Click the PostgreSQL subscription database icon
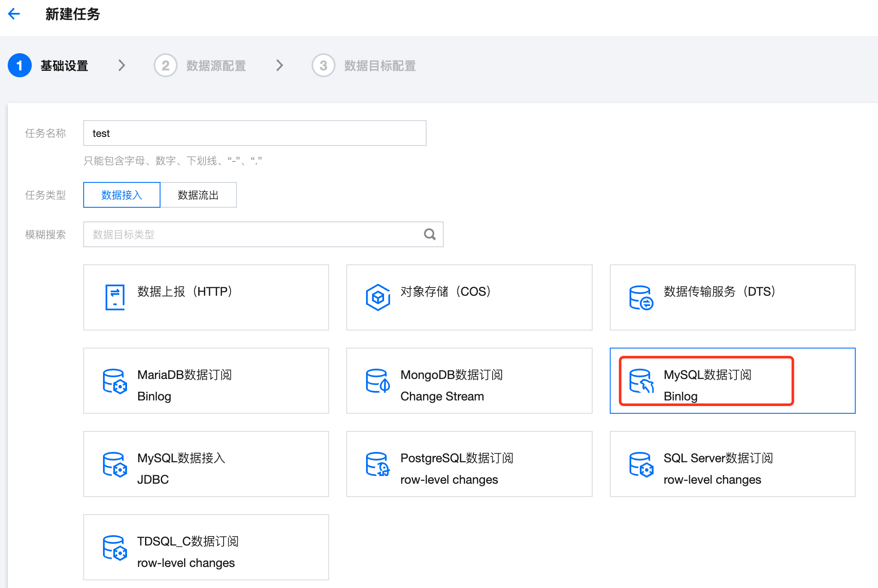Image resolution: width=878 pixels, height=588 pixels. point(378,464)
